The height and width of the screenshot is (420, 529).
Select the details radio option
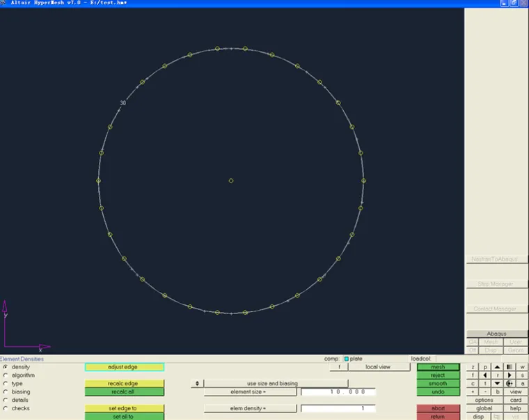pos(6,400)
